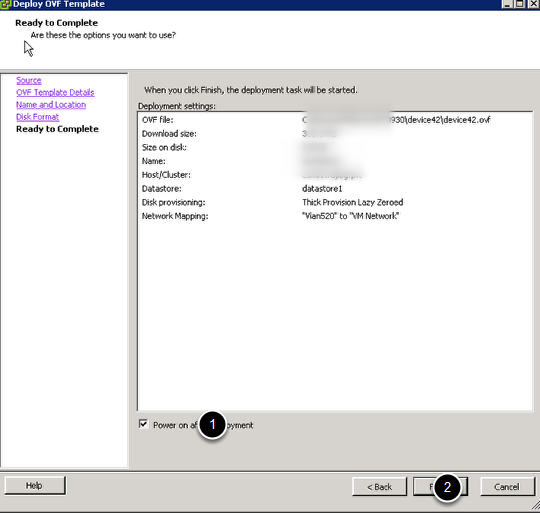
Task: Click the Help button
Action: (35, 485)
